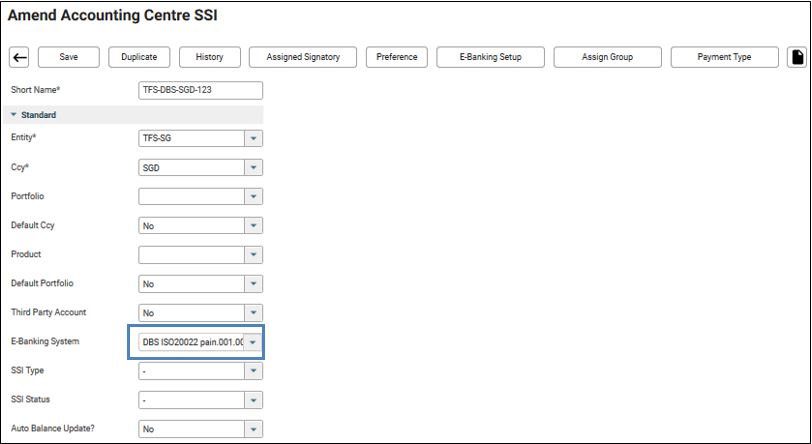Edit the Short Name text field
Viewport: 812px width, 444px height.
coord(200,90)
